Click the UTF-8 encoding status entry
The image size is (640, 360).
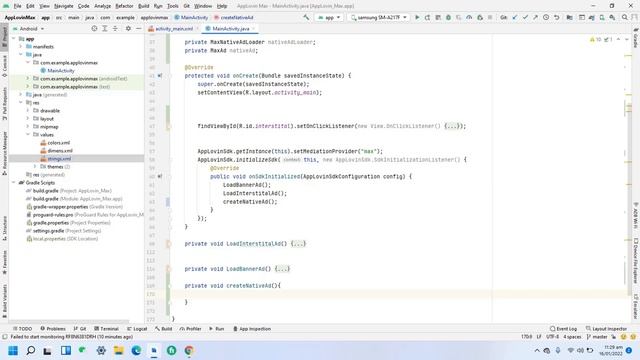pyautogui.click(x=552, y=337)
